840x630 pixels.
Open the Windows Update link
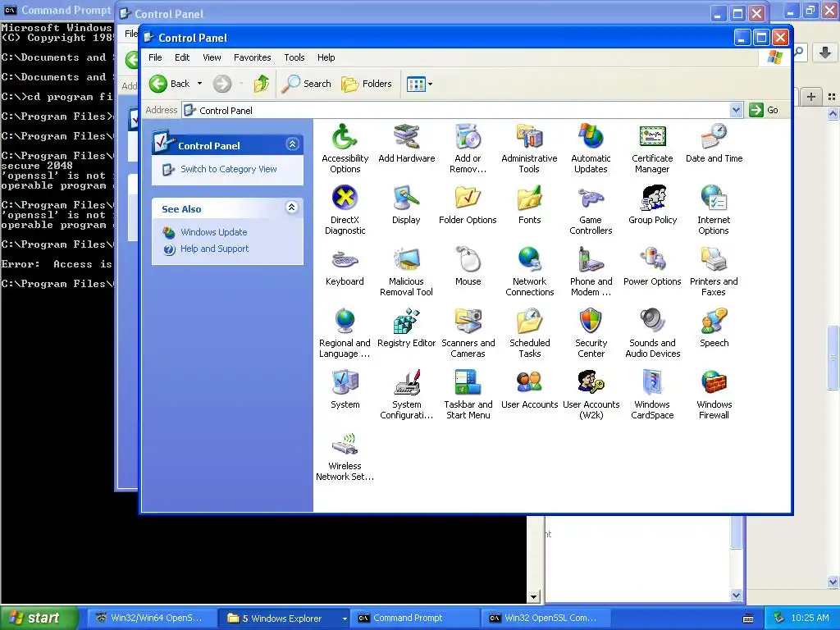(214, 232)
